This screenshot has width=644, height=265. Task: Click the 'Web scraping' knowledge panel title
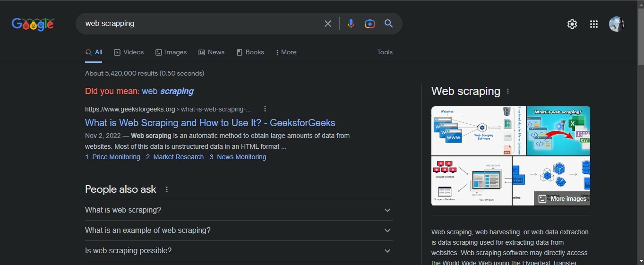click(x=466, y=91)
